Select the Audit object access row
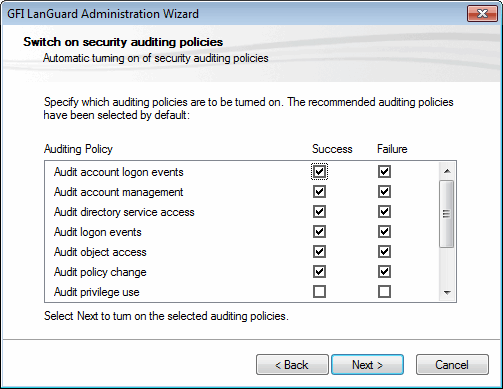 coord(242,252)
